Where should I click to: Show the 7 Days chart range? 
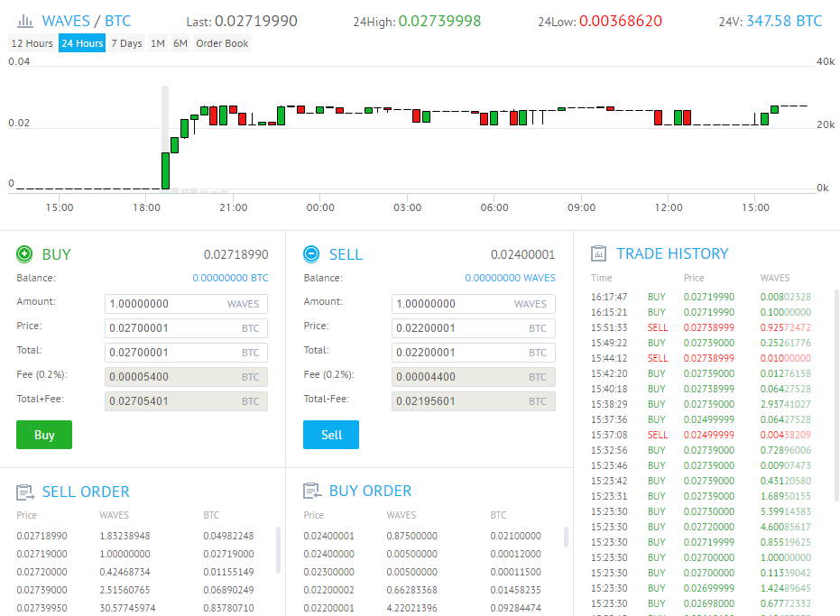click(126, 43)
